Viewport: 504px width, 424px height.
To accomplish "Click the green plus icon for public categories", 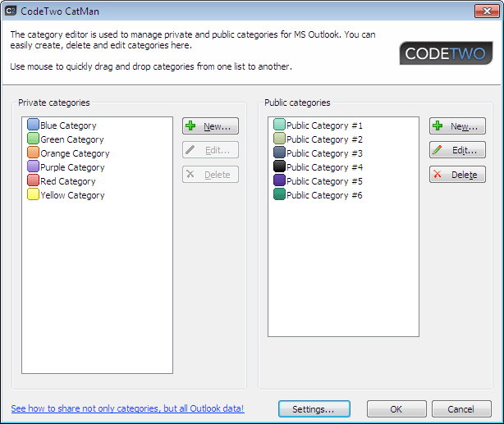I will pos(438,127).
